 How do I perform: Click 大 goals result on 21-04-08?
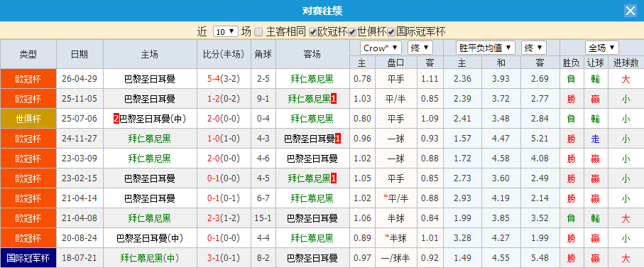click(626, 218)
